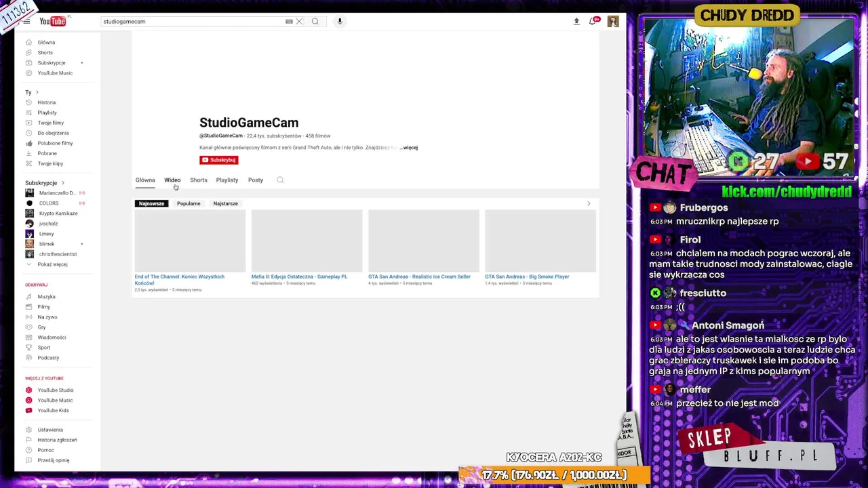
Task: Show next videos with the right arrow
Action: (589, 203)
